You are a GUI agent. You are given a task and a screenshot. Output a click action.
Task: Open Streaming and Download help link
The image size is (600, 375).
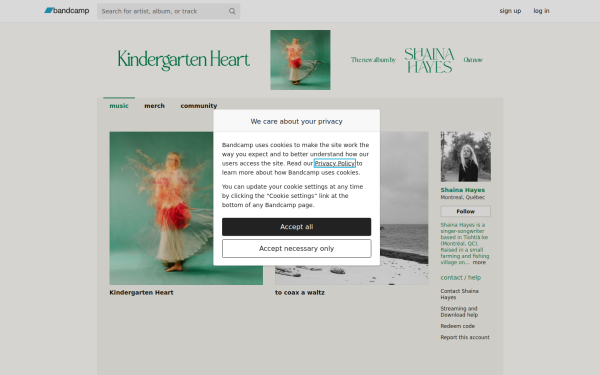pyautogui.click(x=459, y=311)
